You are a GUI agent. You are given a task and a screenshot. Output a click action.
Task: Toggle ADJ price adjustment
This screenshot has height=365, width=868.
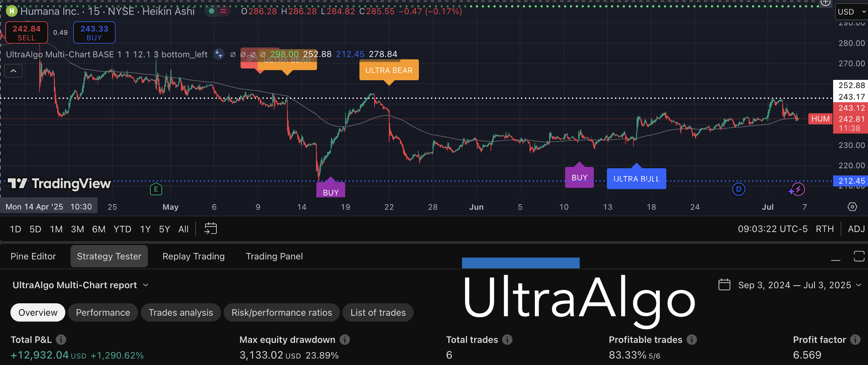tap(856, 229)
